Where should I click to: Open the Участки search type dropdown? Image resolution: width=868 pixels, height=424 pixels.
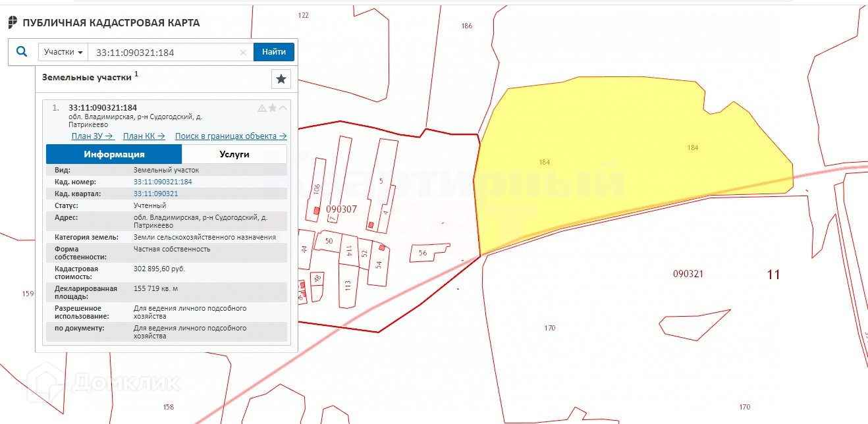(x=63, y=52)
